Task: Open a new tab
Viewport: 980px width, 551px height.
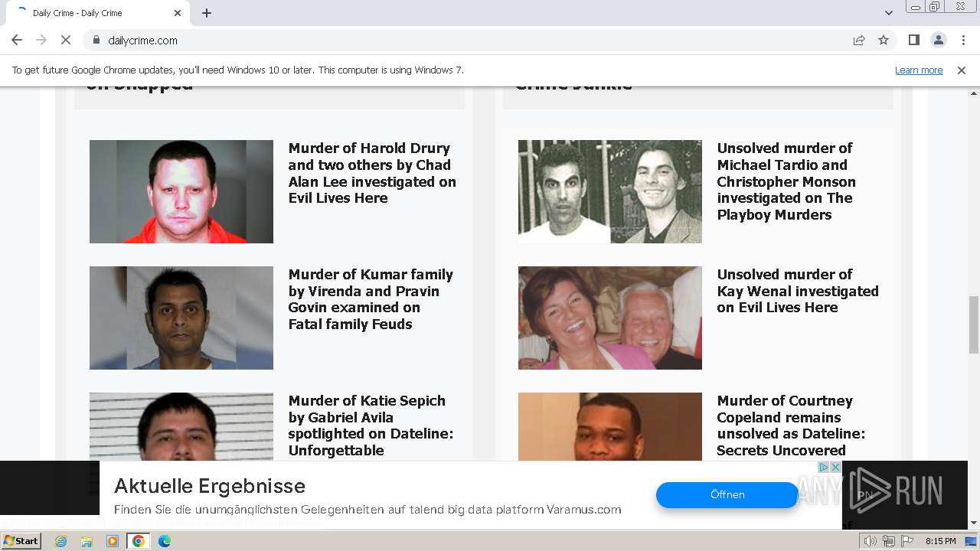Action: tap(207, 13)
